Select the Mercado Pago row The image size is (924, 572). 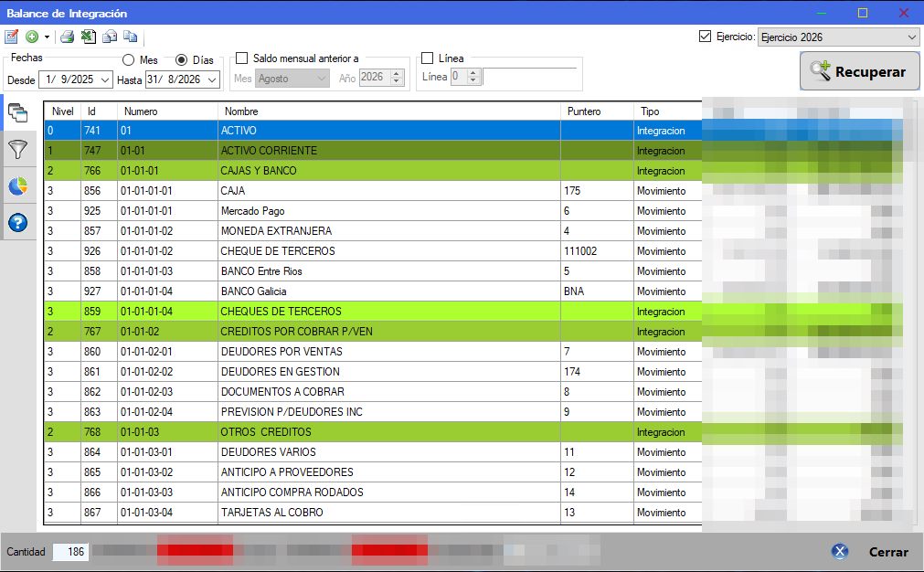373,211
